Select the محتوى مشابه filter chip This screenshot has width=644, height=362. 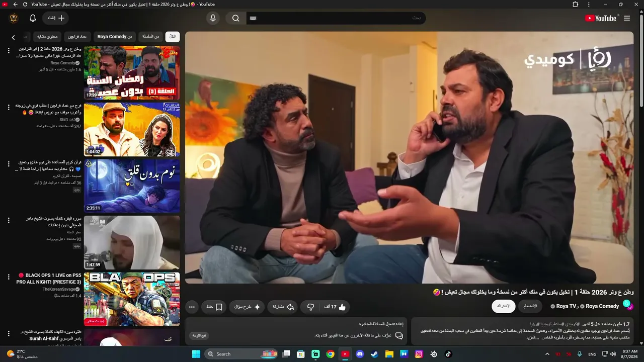tap(48, 37)
